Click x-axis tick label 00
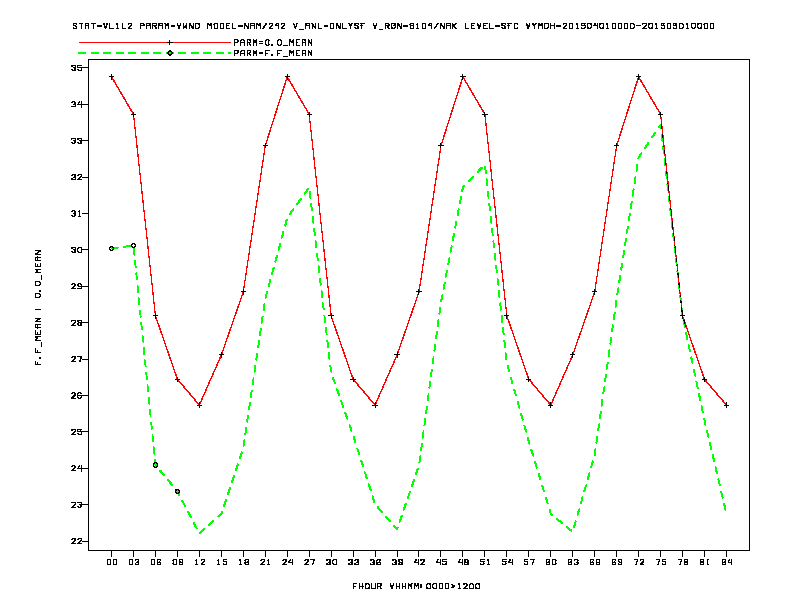 [x=112, y=562]
